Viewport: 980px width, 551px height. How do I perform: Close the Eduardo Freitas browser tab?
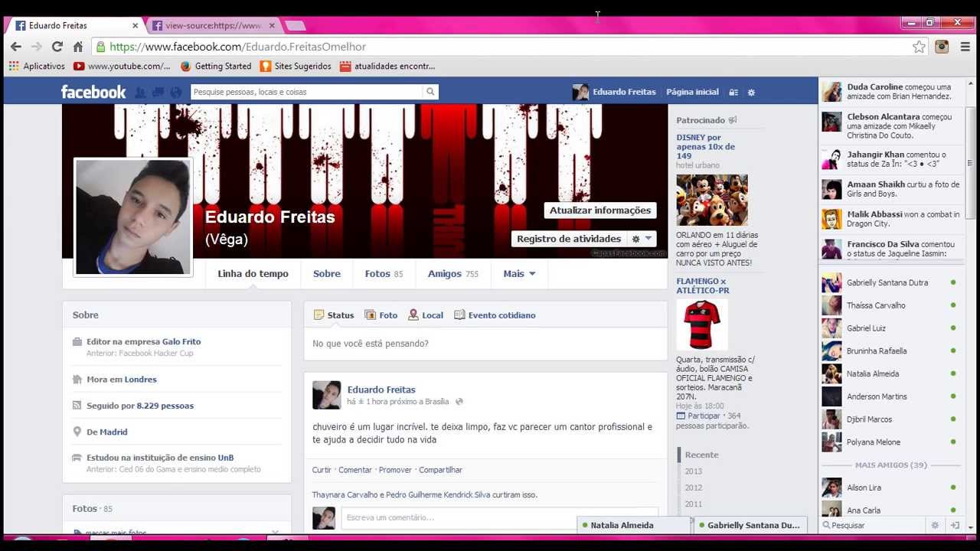[135, 25]
